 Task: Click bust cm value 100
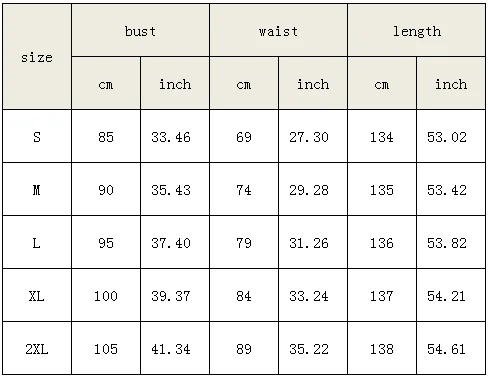coord(106,295)
